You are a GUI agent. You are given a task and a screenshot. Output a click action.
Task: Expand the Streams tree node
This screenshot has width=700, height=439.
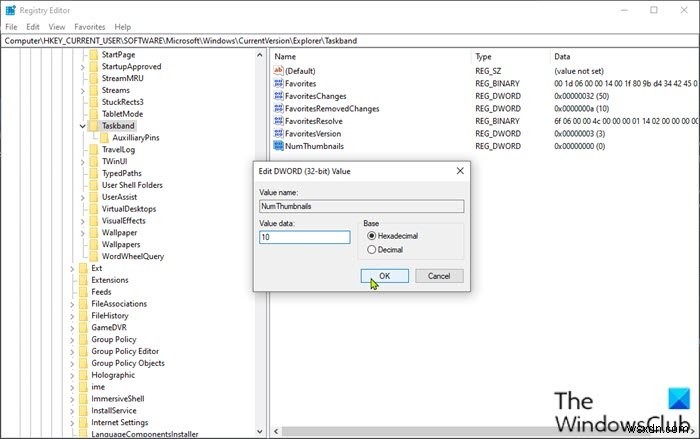[x=83, y=91]
